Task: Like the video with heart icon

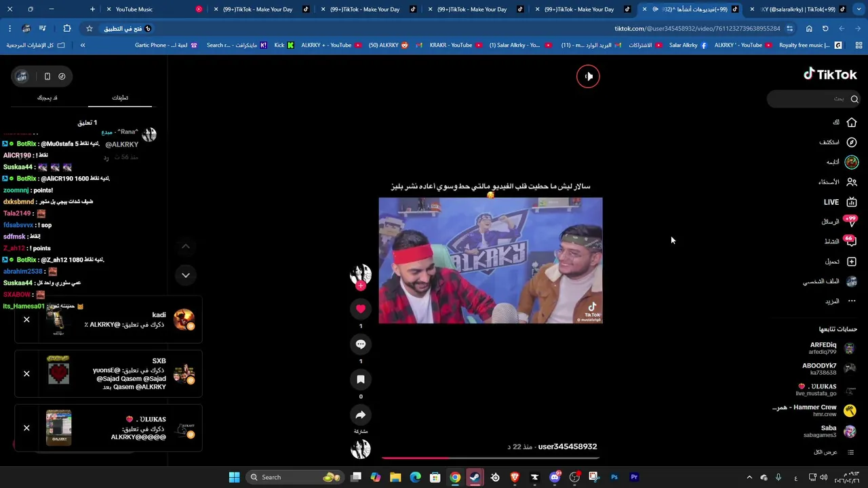Action: pos(361,309)
